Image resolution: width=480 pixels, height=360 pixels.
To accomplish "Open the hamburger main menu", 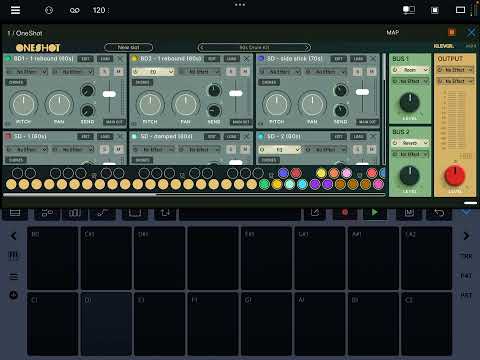I will 15,10.
